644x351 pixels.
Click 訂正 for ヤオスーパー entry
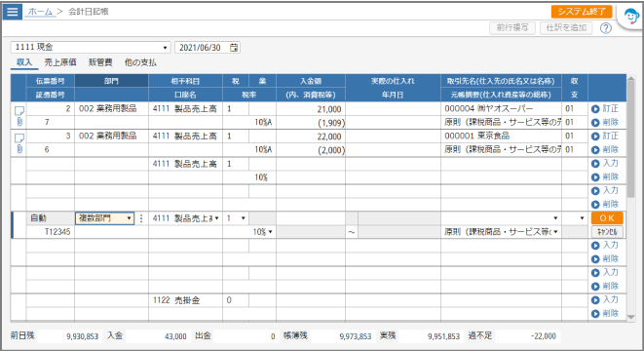605,108
